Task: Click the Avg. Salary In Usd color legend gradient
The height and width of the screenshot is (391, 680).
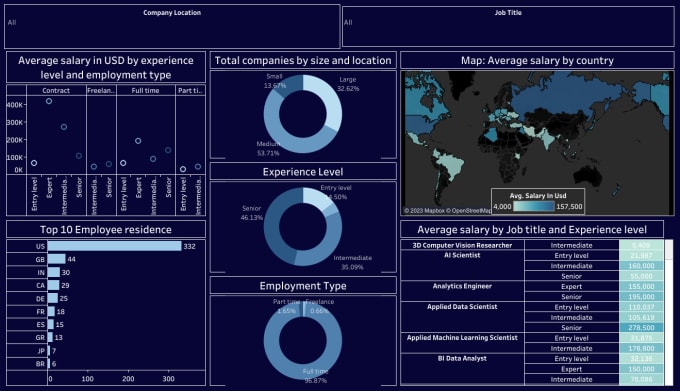Action: (533, 206)
